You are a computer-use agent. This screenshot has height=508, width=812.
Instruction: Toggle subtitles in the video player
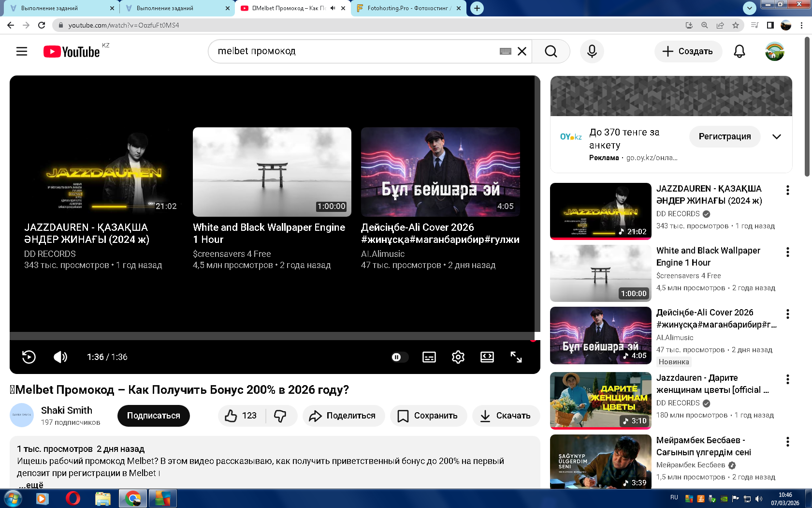click(429, 357)
